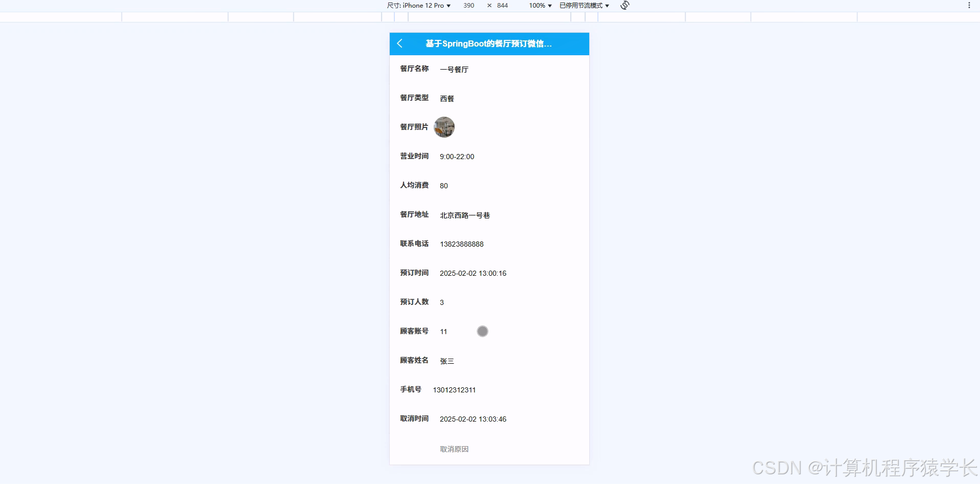Click the rotate device orientation icon
The height and width of the screenshot is (484, 980).
coord(624,6)
